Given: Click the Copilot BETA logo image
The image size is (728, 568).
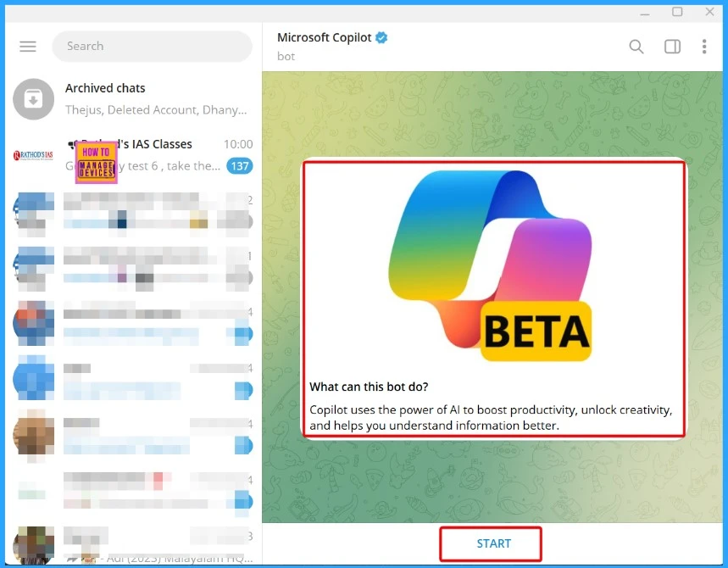Looking at the screenshot, I should (491, 265).
